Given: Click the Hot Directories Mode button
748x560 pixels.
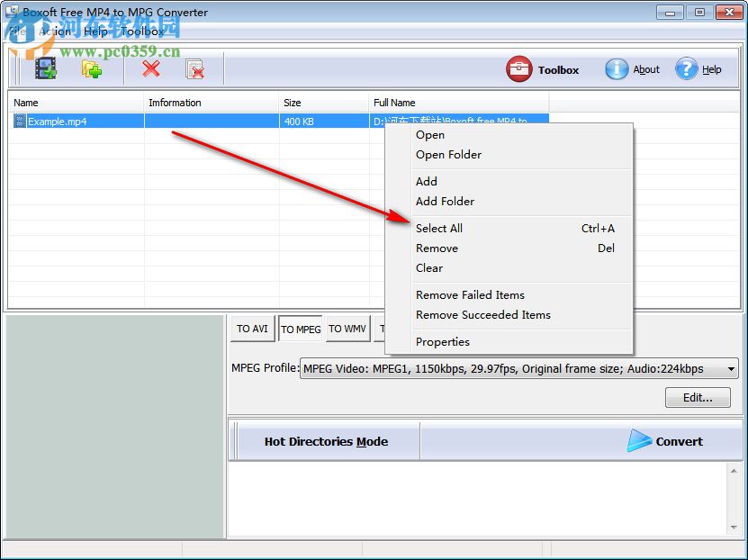Looking at the screenshot, I should point(328,441).
